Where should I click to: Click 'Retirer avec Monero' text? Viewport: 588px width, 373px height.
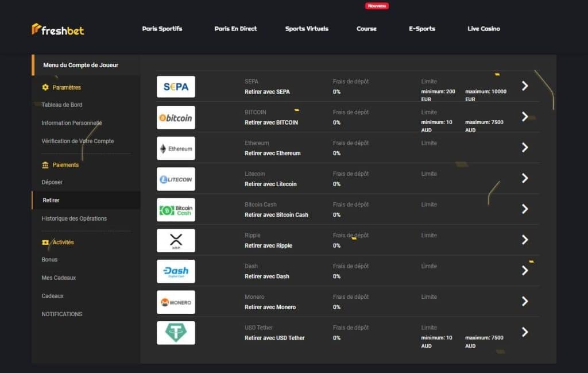270,307
